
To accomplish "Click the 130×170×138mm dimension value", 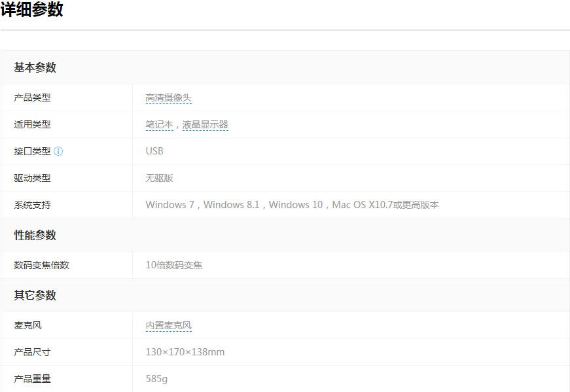I will point(185,352).
